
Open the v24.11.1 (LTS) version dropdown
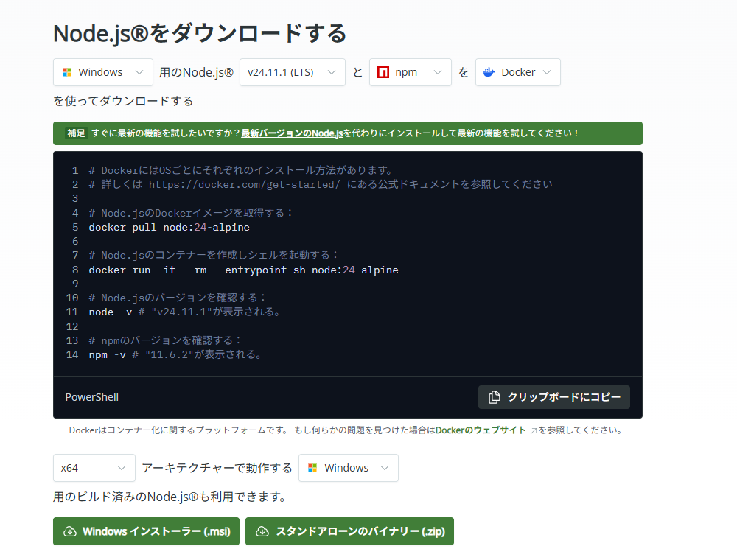coord(293,72)
